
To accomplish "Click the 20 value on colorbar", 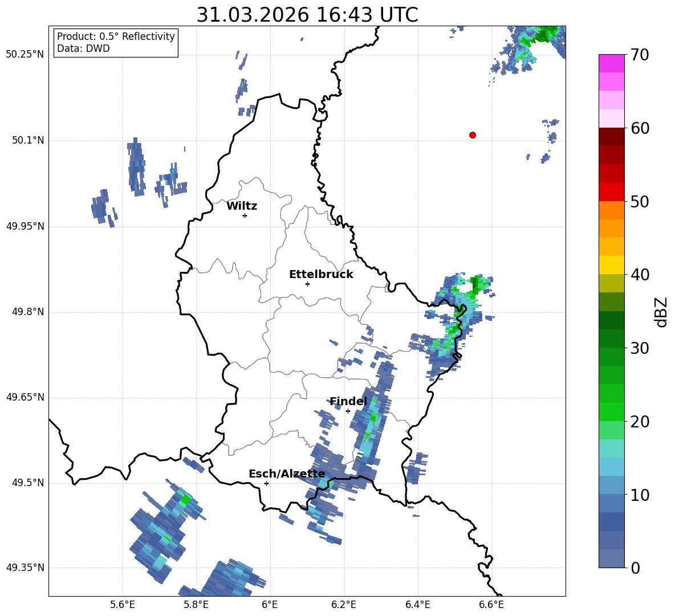I will tap(640, 422).
